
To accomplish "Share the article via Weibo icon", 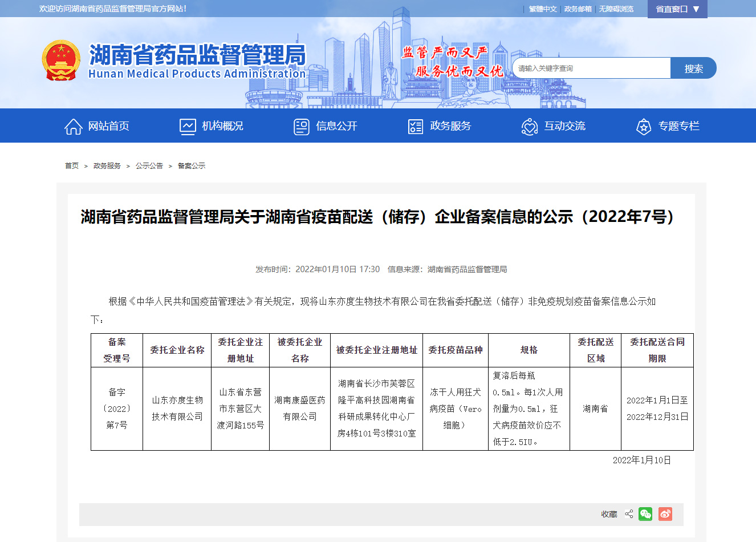I will 665,514.
